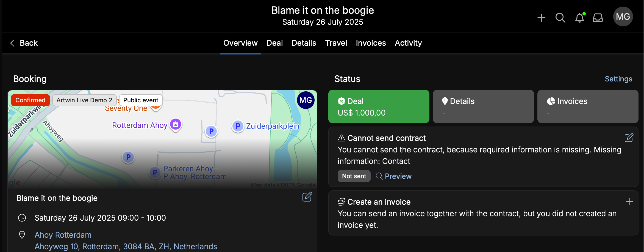644x252 pixels.
Task: Edit booking Blame it on the boogie
Action: coord(307,197)
